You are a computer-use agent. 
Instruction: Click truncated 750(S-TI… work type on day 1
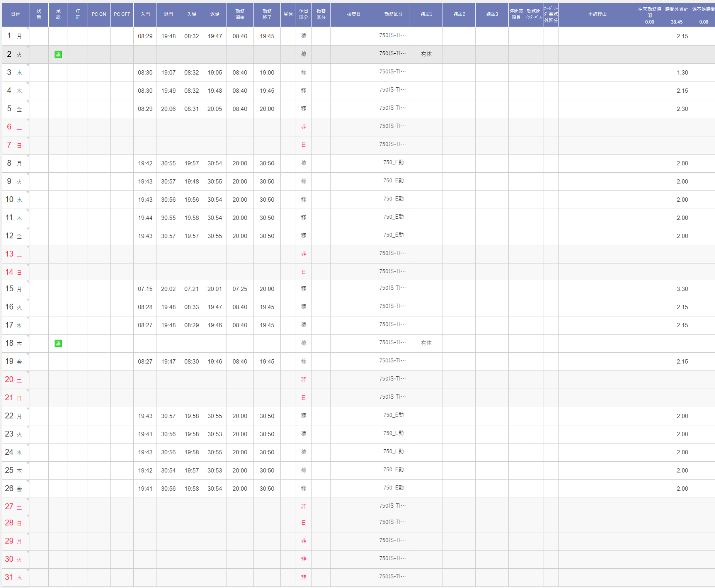click(x=392, y=36)
